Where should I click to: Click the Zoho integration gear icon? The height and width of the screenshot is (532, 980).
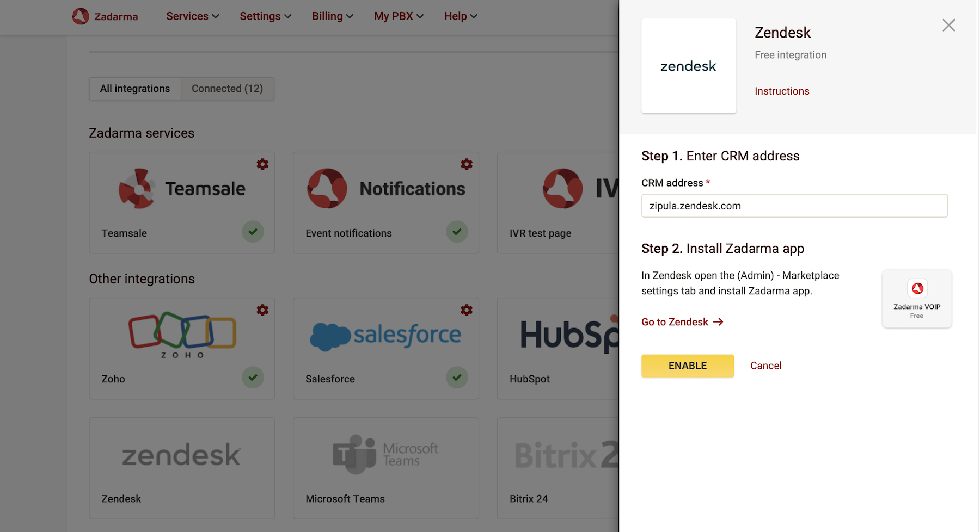262,310
